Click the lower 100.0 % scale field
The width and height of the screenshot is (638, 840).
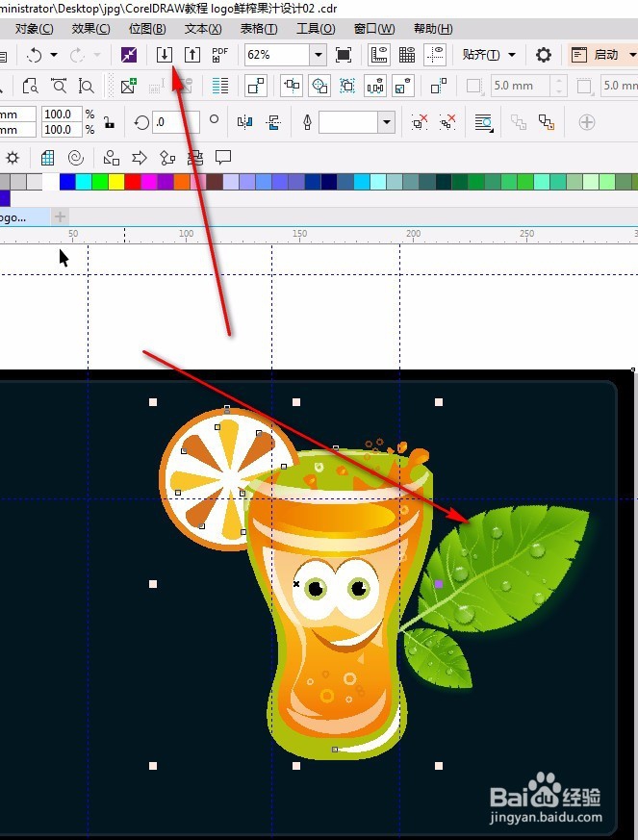(x=62, y=130)
